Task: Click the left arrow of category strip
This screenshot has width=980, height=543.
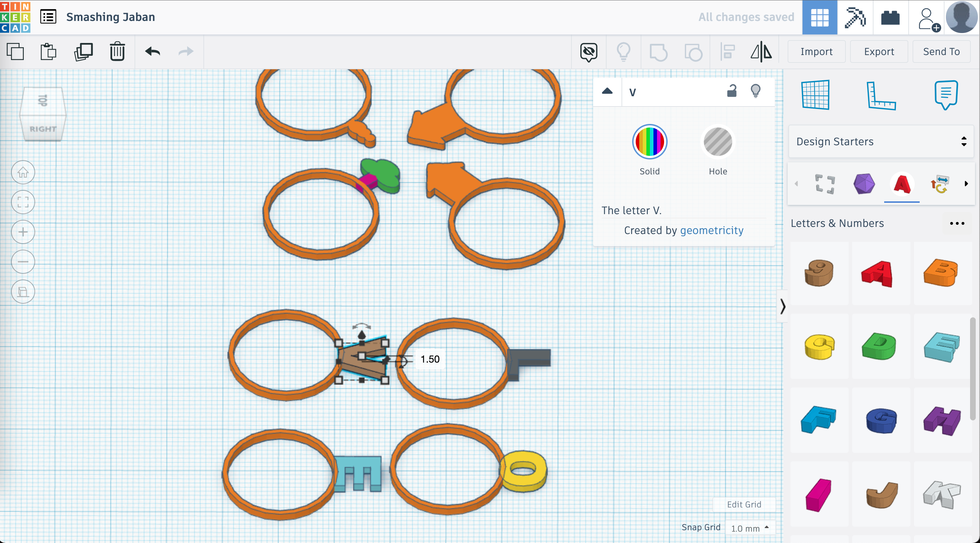Action: click(796, 184)
